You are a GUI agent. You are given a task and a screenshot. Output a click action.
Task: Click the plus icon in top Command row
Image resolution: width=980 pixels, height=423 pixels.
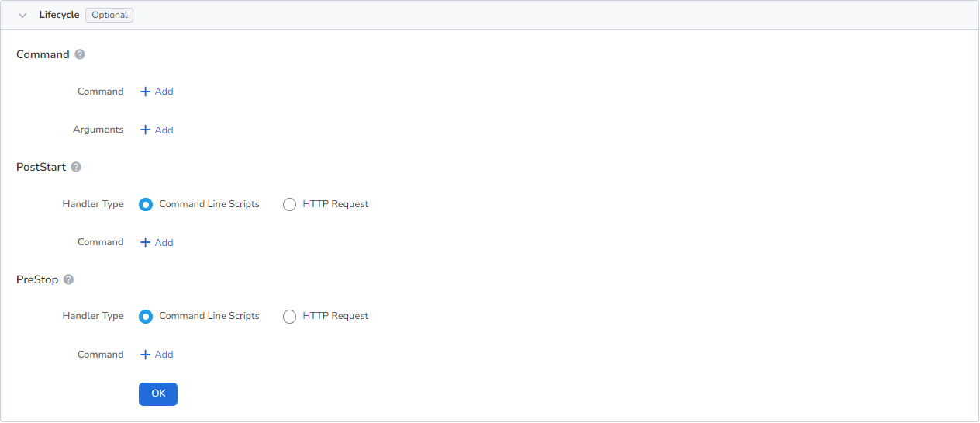click(x=145, y=92)
